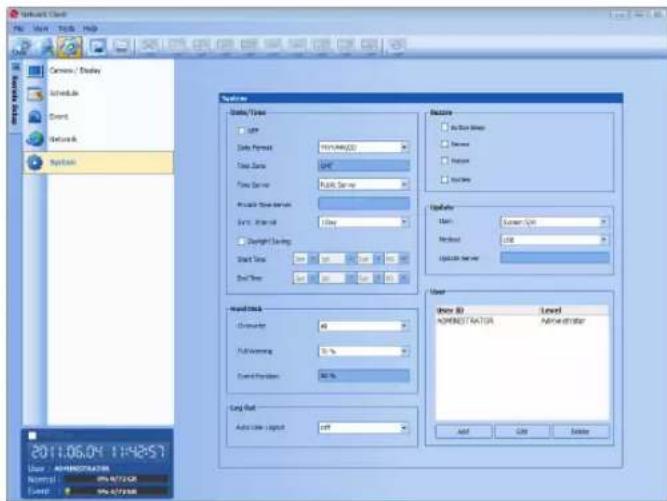This screenshot has height=501, width=667.
Task: Select the ADMINISTRATOR row in user list
Action: [522, 321]
